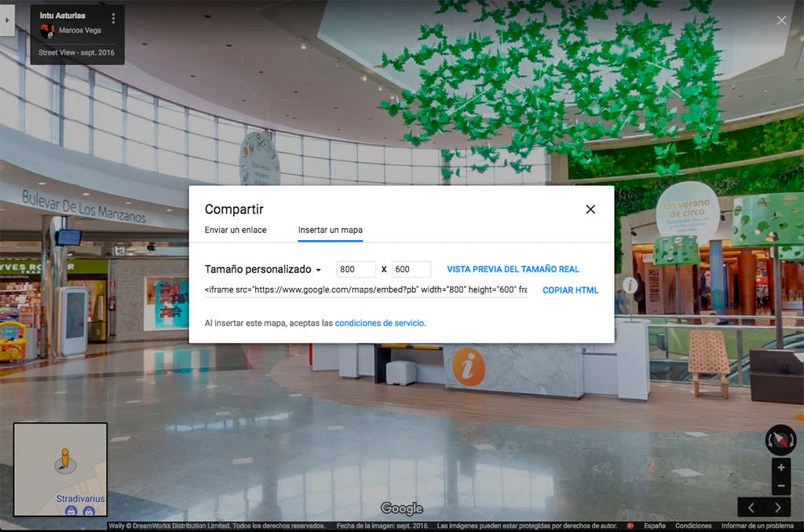
Task: Switch to the Enviar un enlace tab
Action: click(x=236, y=230)
